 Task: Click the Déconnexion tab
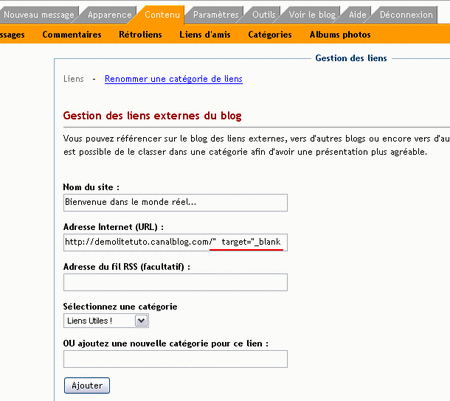406,15
